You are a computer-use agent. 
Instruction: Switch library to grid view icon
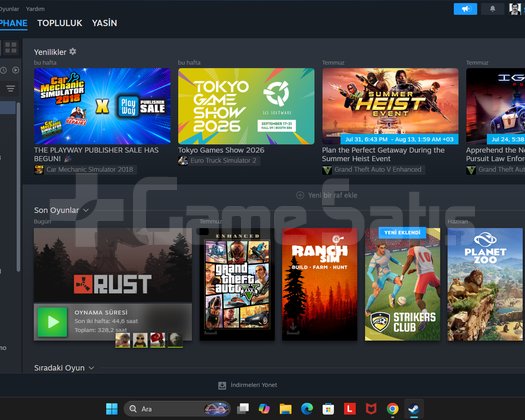[x=11, y=48]
